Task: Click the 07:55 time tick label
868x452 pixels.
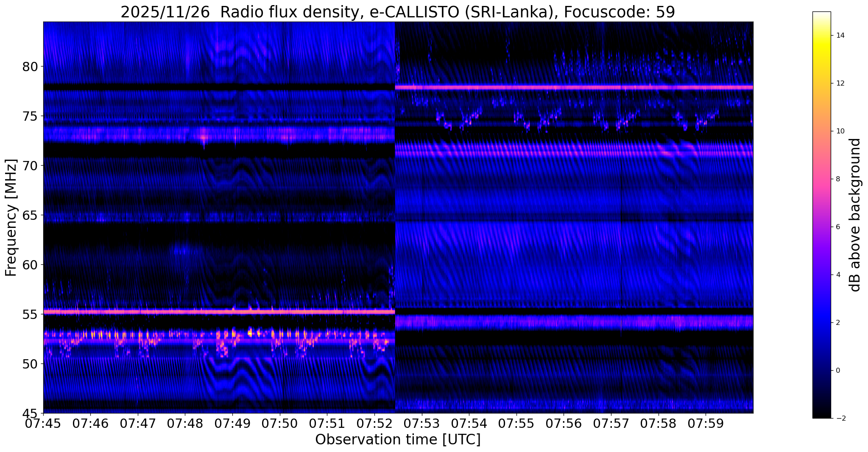Action: (516, 423)
